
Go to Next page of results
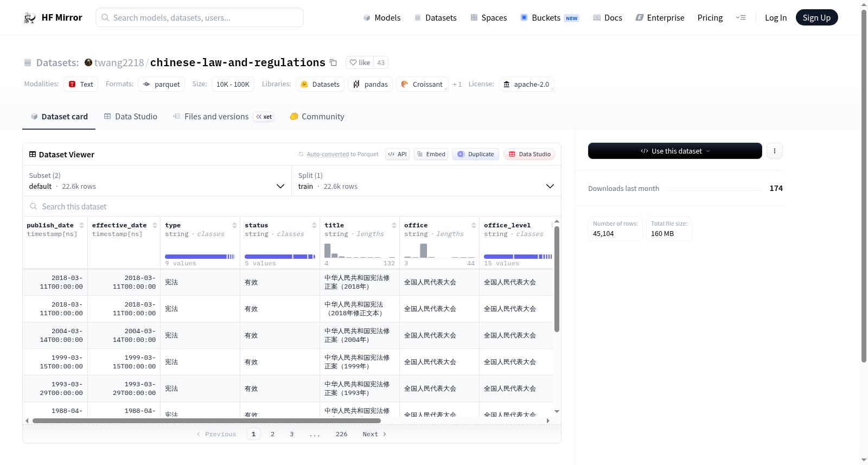(x=374, y=434)
